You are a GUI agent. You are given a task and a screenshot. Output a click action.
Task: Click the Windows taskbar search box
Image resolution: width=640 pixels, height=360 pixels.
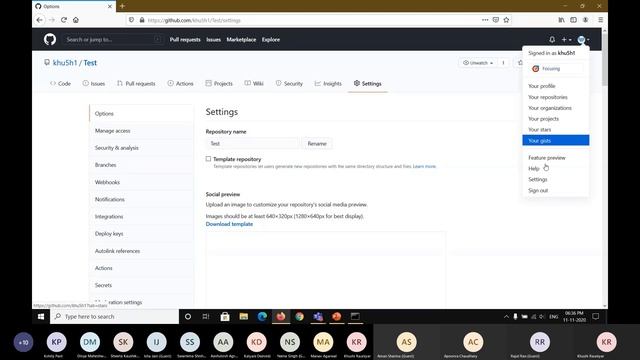(x=115, y=316)
